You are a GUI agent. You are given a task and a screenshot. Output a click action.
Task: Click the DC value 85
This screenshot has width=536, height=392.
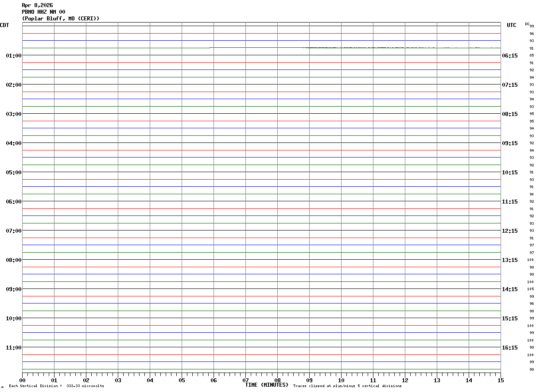tap(531, 55)
